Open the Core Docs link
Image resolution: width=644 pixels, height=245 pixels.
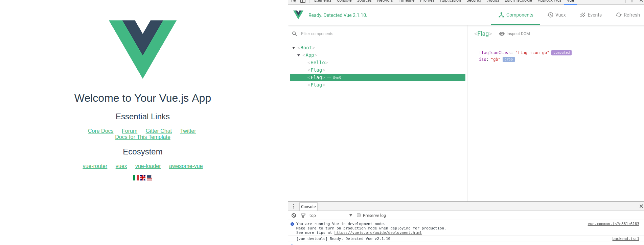[x=101, y=131]
